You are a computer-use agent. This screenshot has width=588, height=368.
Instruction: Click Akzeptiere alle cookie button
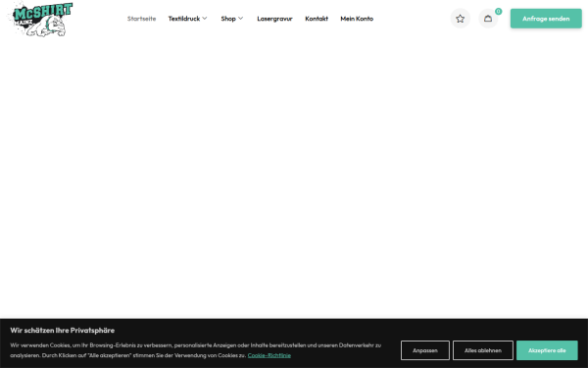click(x=547, y=350)
